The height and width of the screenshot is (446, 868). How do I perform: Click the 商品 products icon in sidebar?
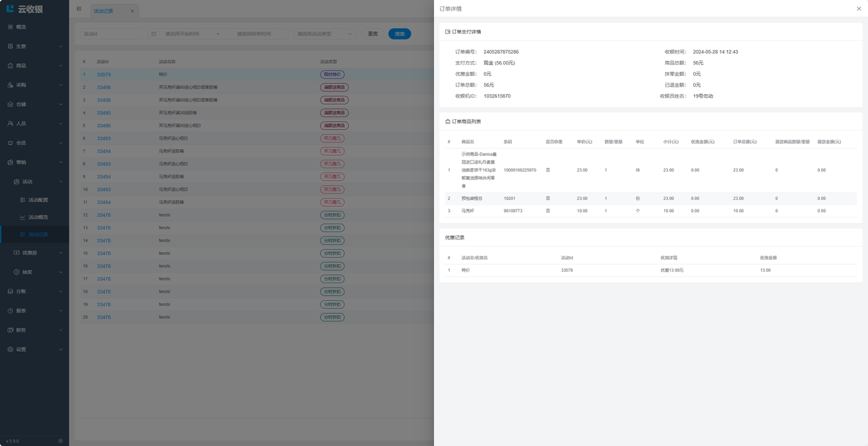10,66
